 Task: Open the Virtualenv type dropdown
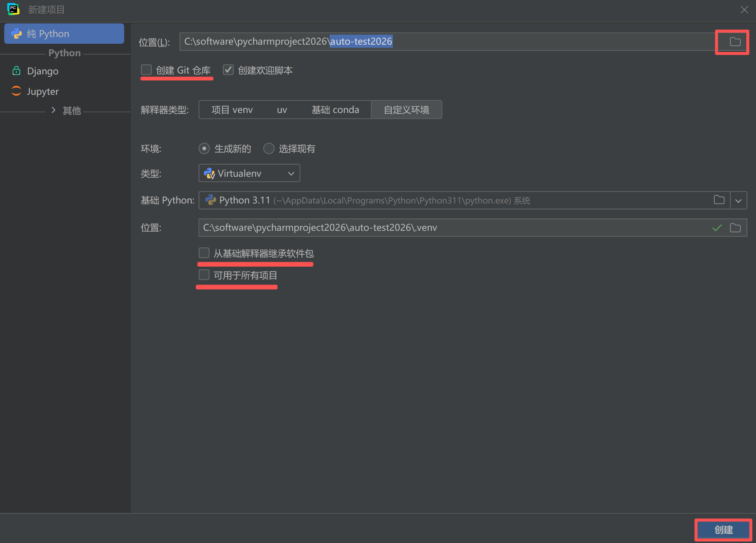click(x=249, y=173)
